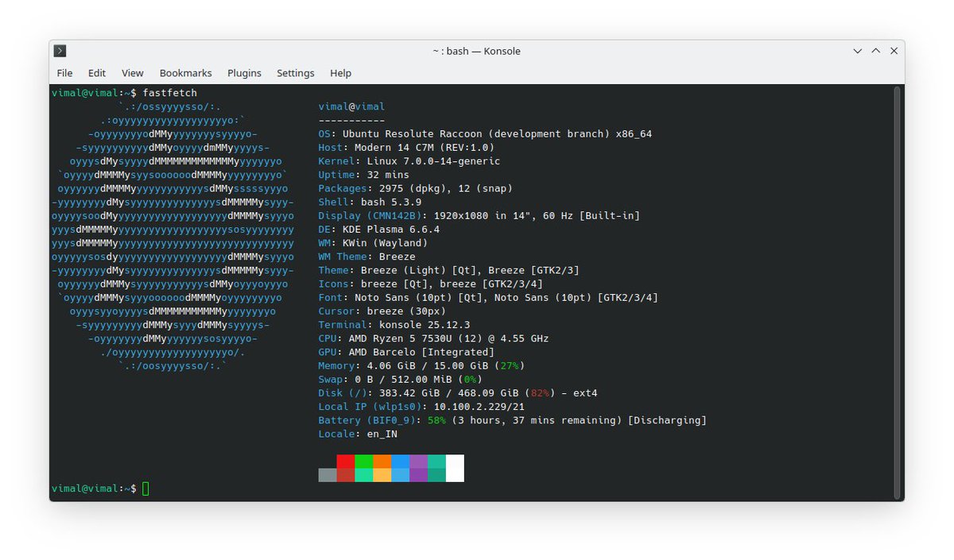Click the 'CPU: AMD Ryzen 5 7530U' line

click(x=433, y=338)
